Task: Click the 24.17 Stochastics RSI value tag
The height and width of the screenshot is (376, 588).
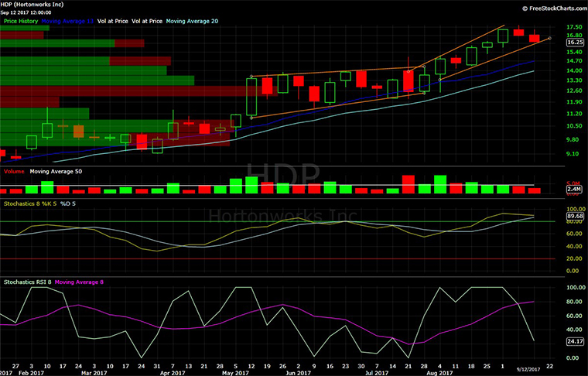Action: pos(576,341)
